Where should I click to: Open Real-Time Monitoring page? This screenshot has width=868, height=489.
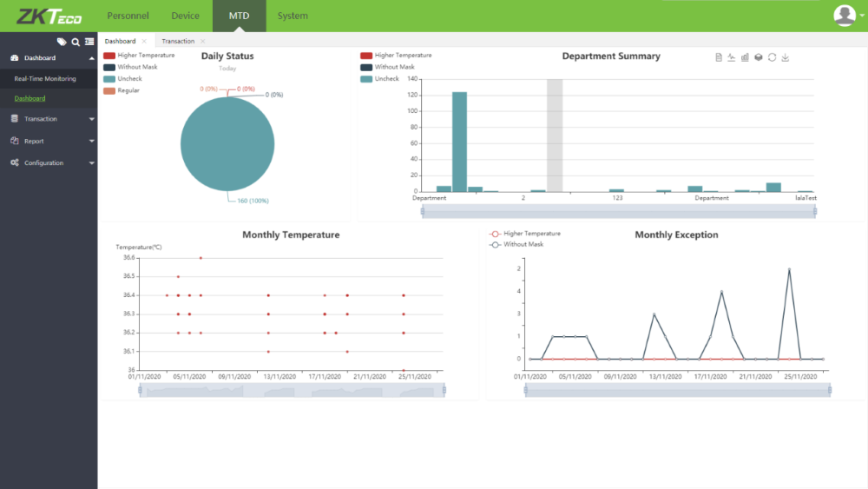(x=45, y=79)
